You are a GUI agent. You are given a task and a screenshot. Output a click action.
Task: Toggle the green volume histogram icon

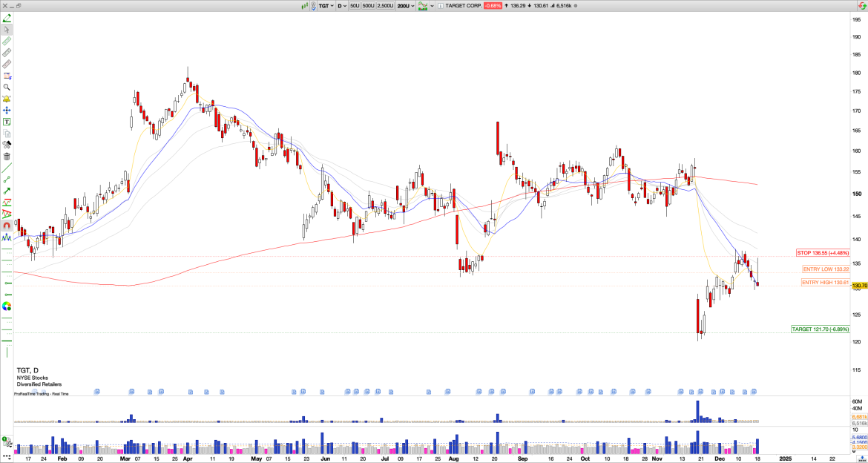click(x=305, y=5)
